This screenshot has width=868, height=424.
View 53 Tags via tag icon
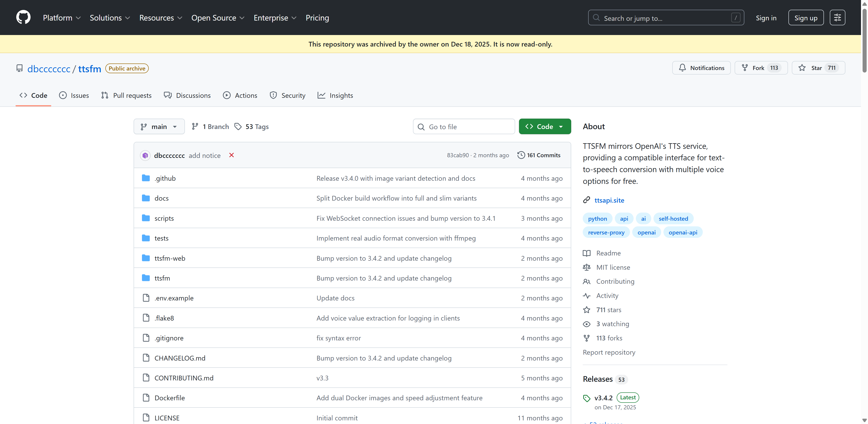(238, 127)
